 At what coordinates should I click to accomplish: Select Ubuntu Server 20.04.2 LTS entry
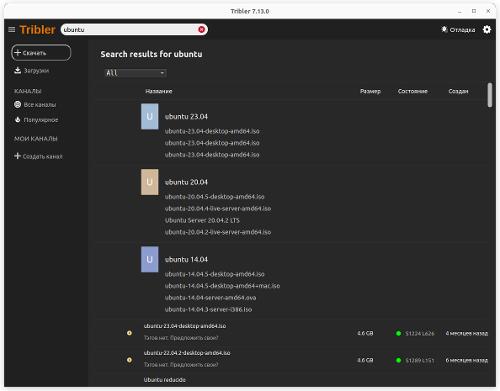coord(202,220)
